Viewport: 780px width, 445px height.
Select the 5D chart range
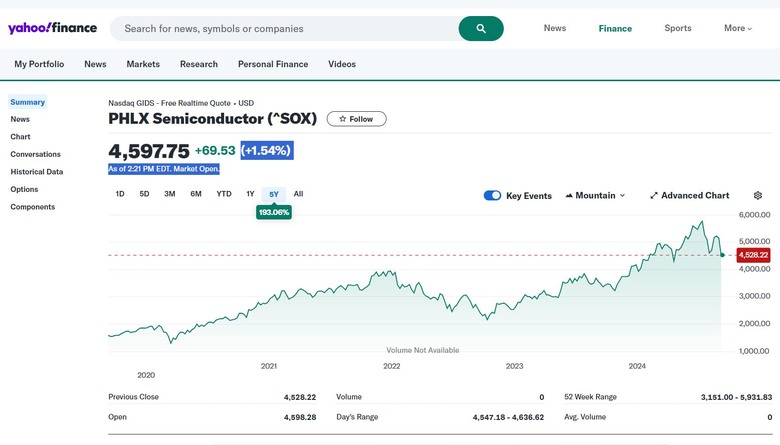(x=144, y=194)
